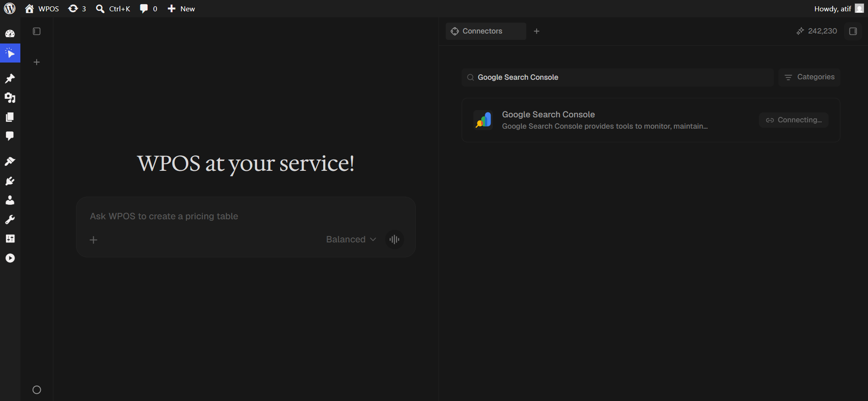The image size is (868, 401).
Task: Focus the Ask WPOS prompt field
Action: [x=246, y=216]
